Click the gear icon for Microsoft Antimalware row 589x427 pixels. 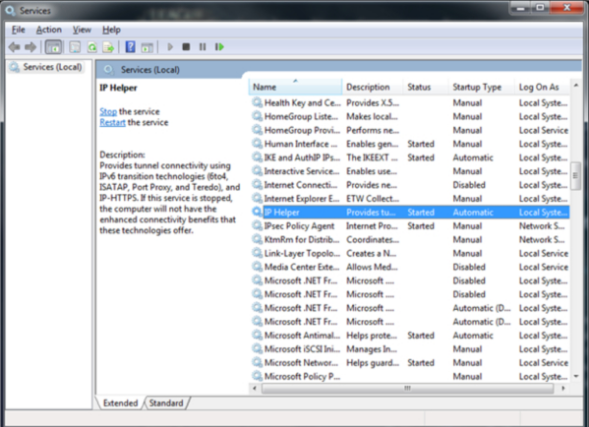(257, 335)
